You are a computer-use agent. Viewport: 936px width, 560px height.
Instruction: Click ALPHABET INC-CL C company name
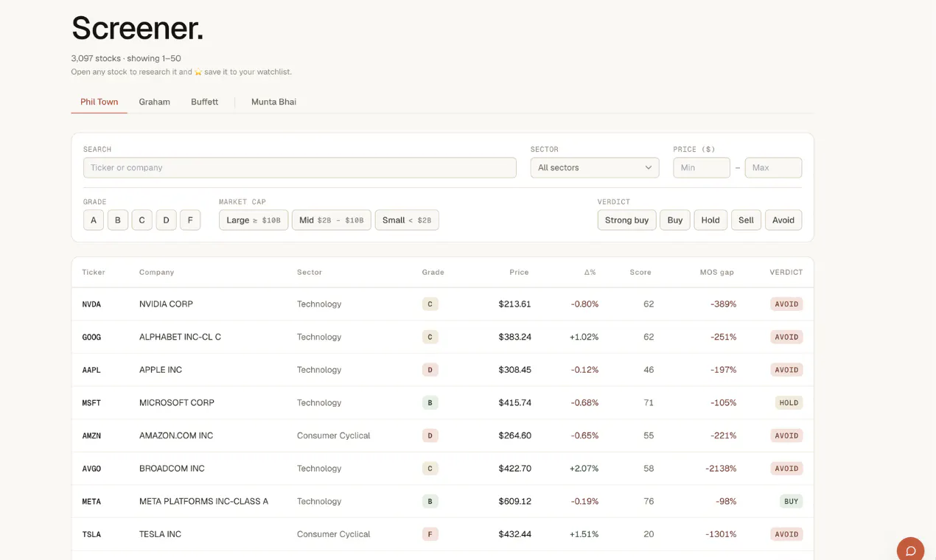pyautogui.click(x=180, y=337)
